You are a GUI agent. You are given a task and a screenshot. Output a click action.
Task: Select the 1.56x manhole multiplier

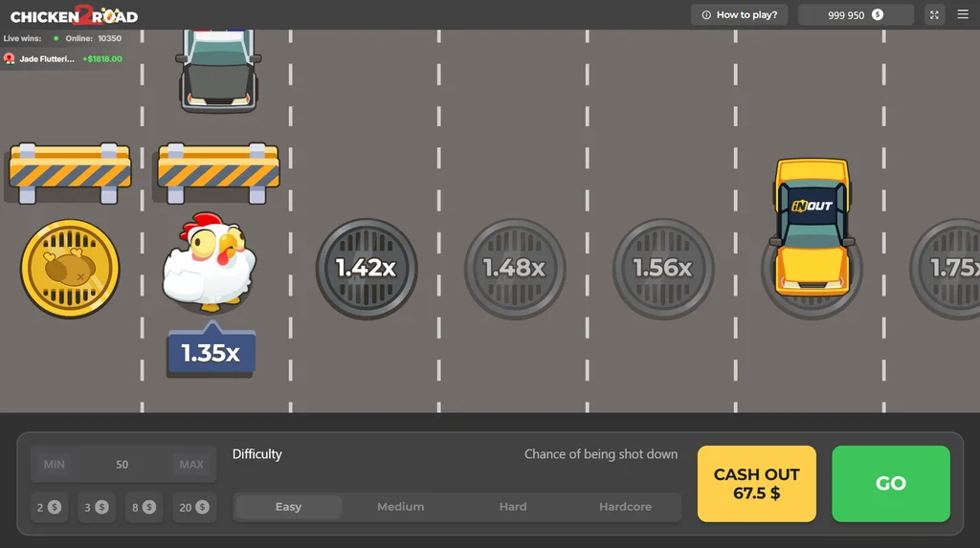click(663, 268)
